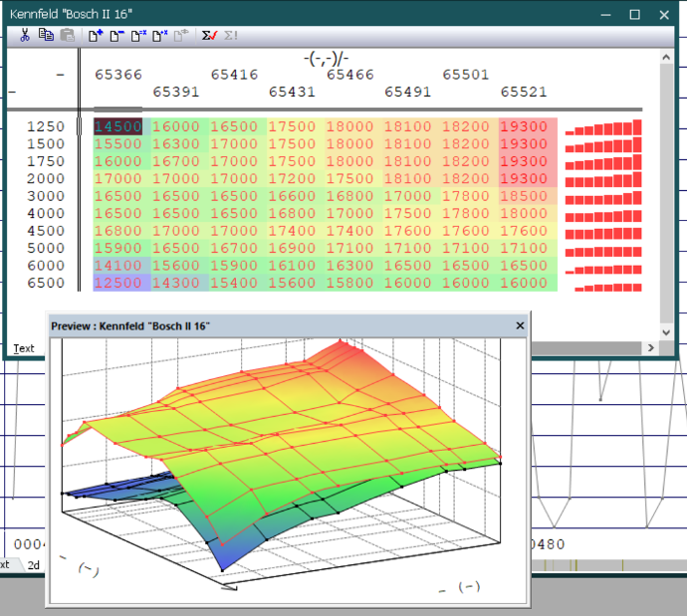Click the subtract value (minus) page icon

click(x=116, y=36)
